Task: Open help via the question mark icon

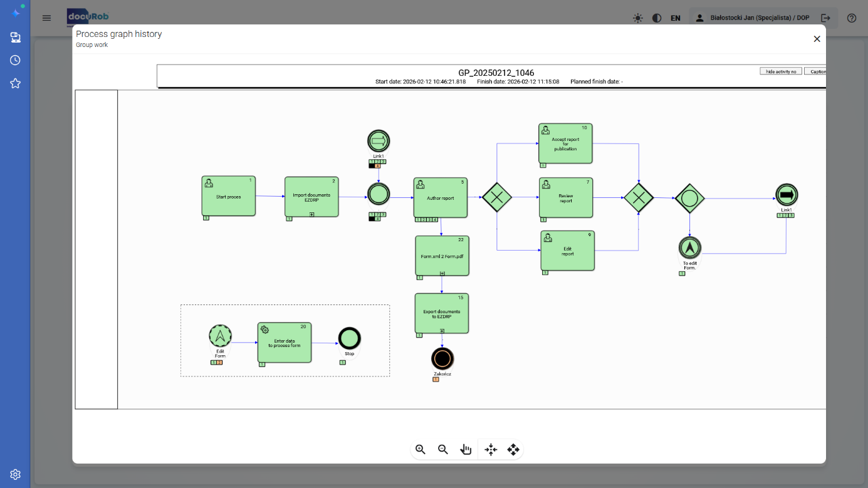Action: click(x=851, y=18)
